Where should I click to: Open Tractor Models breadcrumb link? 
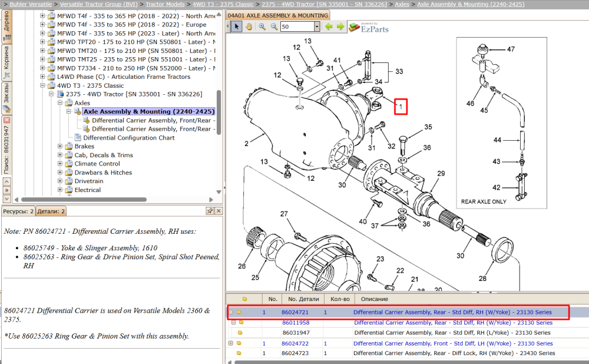click(165, 4)
